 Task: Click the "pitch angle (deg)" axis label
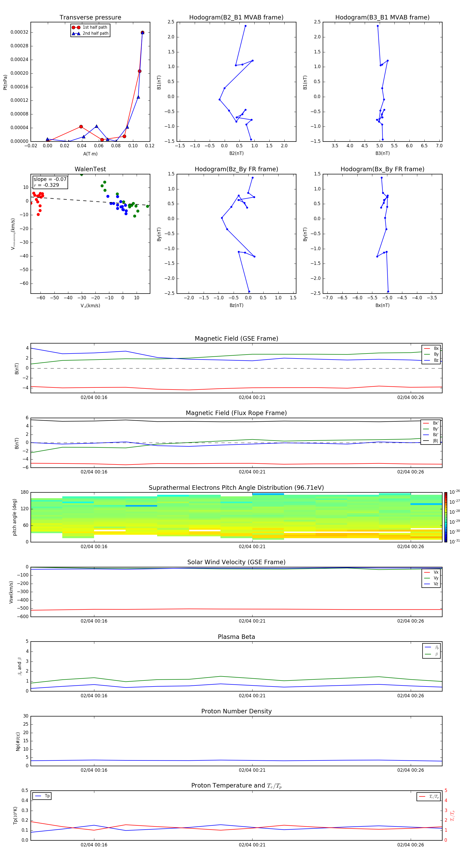tap(14, 517)
